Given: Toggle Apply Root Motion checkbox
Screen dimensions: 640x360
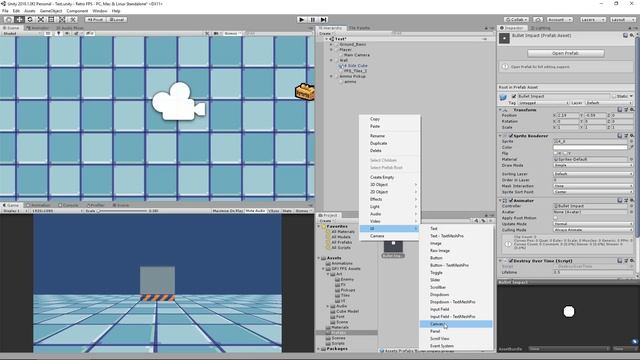Looking at the screenshot, I should [556, 218].
